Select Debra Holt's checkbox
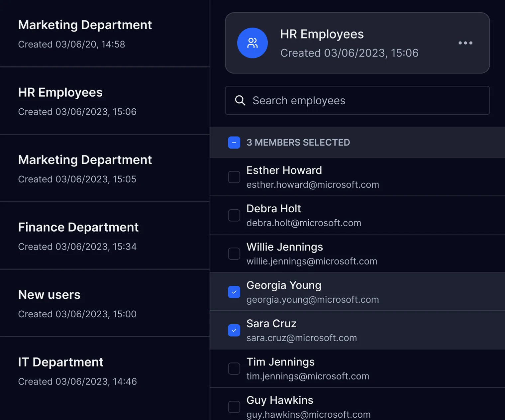The height and width of the screenshot is (420, 505). point(234,215)
